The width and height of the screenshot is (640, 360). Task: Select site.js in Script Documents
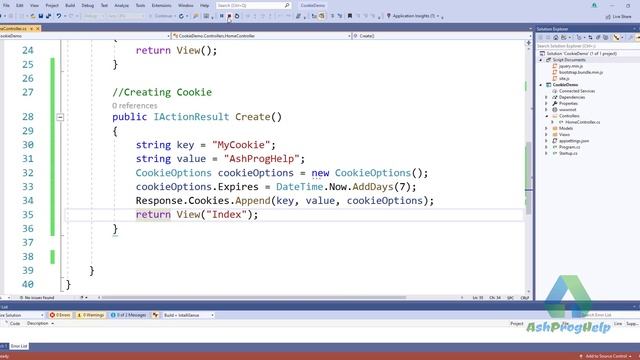(564, 78)
